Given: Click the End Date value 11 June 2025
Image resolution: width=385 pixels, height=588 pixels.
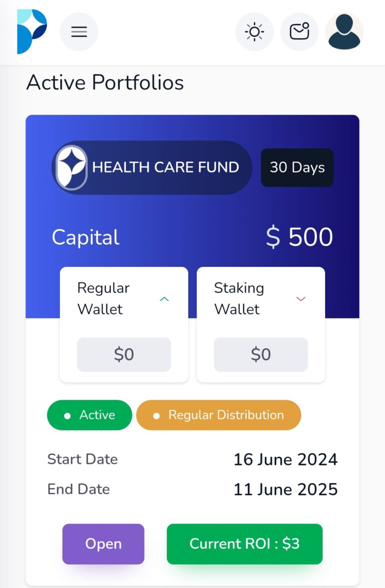Looking at the screenshot, I should (x=285, y=489).
